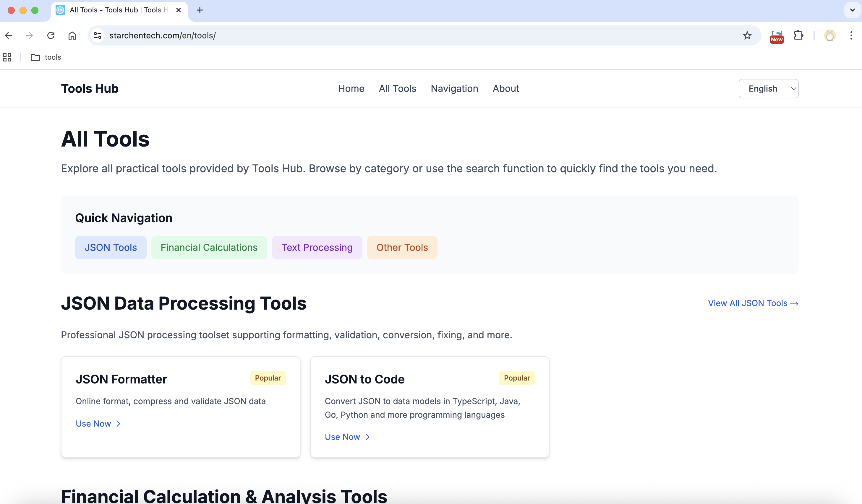Open the browser three-dot menu
Screen dimensions: 862x504
pos(851,35)
